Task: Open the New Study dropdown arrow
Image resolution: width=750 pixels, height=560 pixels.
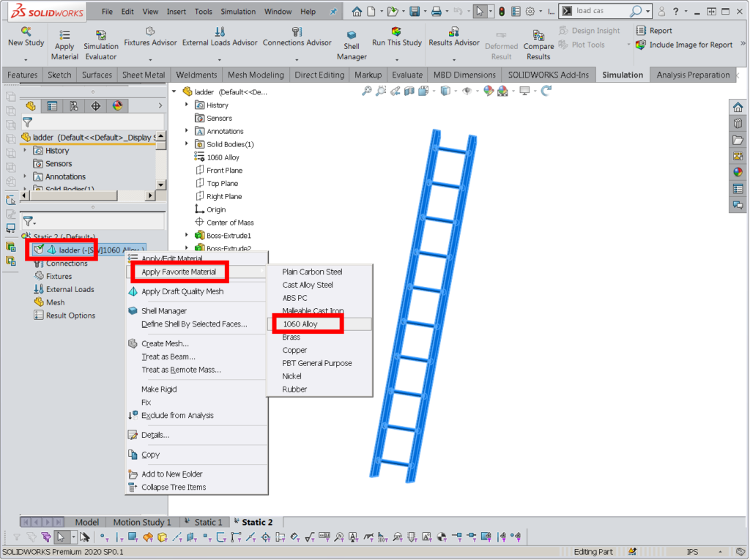Action: (x=26, y=60)
